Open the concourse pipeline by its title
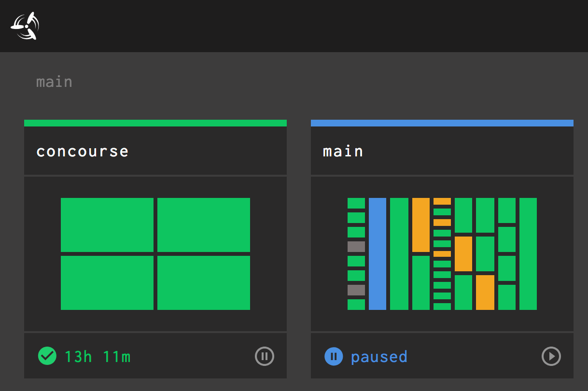 click(x=83, y=152)
